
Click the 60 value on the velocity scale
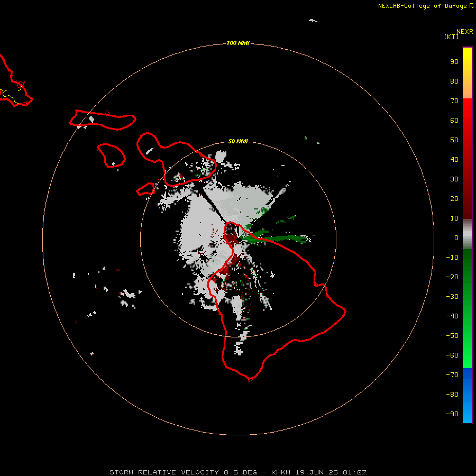point(454,121)
